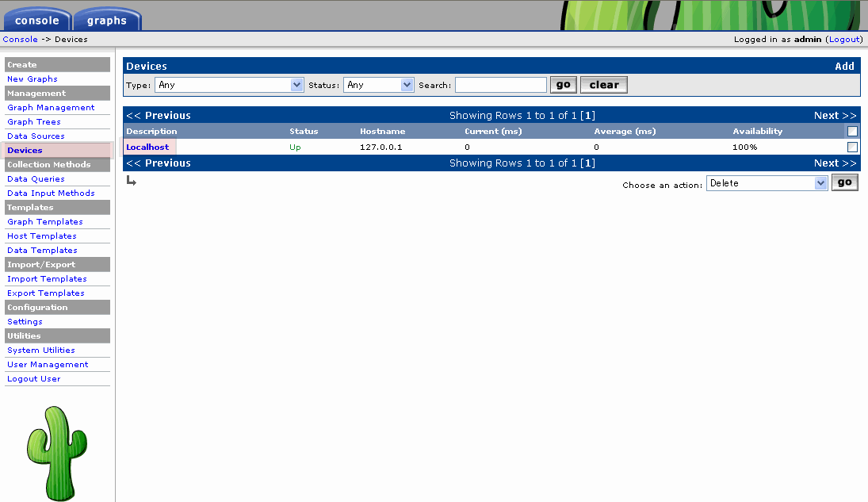Click the cactus logo in sidebar

coord(56,453)
